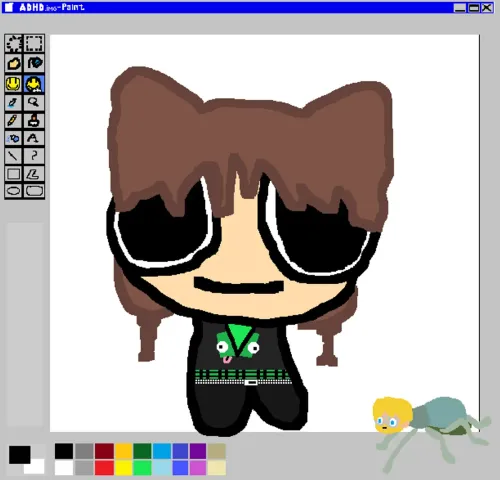
Task: Select the yellow smiley face tool
Action: point(14,83)
